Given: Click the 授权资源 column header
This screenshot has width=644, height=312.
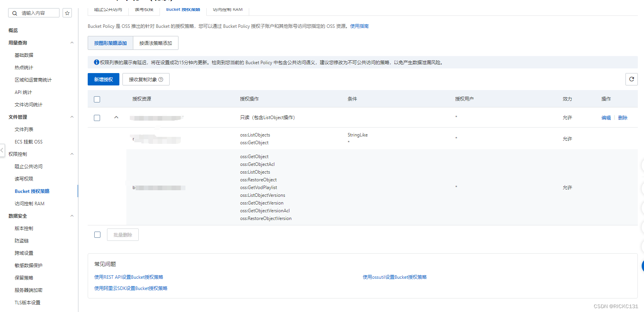Looking at the screenshot, I should point(142,99).
